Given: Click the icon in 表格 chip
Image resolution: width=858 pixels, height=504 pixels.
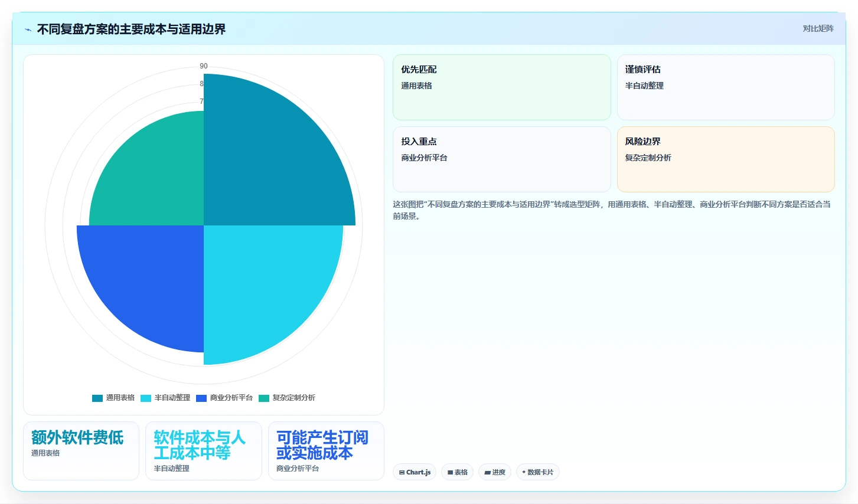Looking at the screenshot, I should [450, 473].
